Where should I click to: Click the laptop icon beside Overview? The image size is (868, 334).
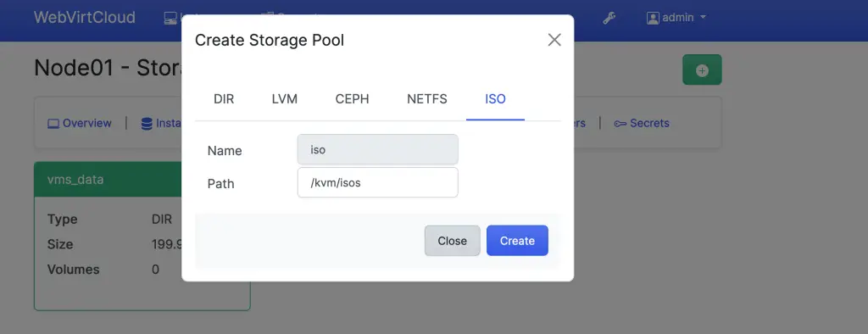53,124
